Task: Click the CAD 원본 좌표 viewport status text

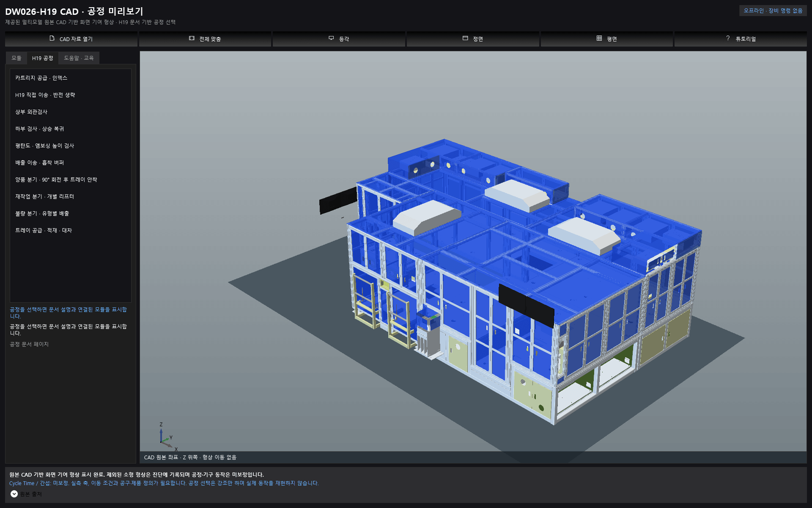Action: [x=190, y=457]
